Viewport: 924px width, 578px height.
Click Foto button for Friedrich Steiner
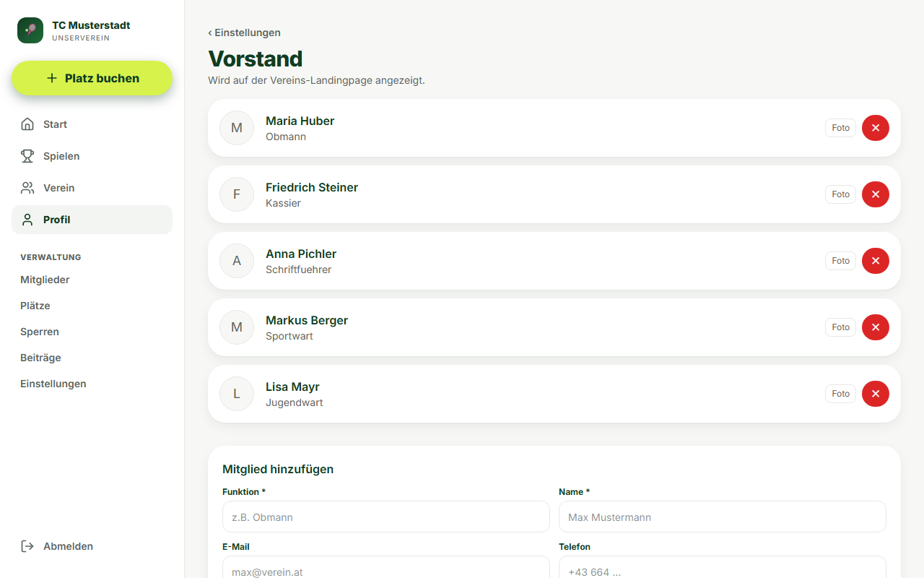click(840, 194)
